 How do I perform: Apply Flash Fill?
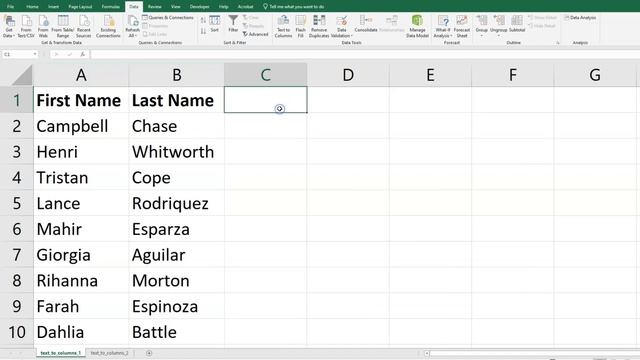click(x=300, y=27)
